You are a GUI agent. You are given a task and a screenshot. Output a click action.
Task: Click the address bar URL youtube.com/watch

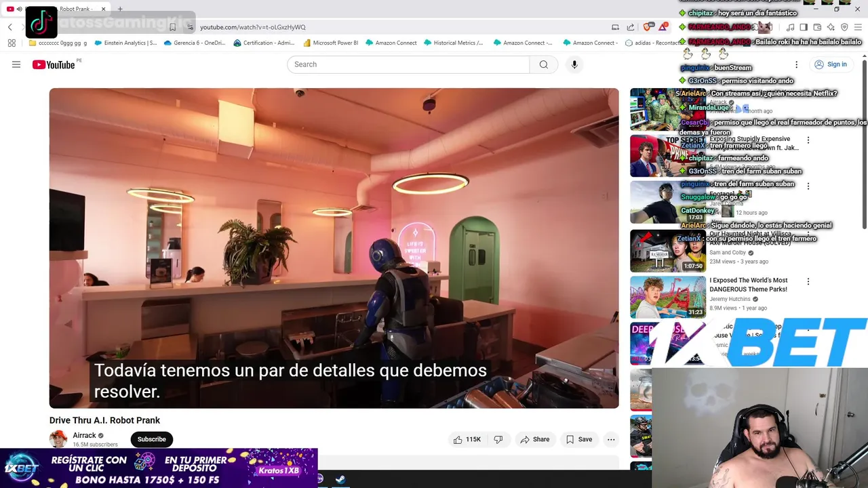pos(252,27)
